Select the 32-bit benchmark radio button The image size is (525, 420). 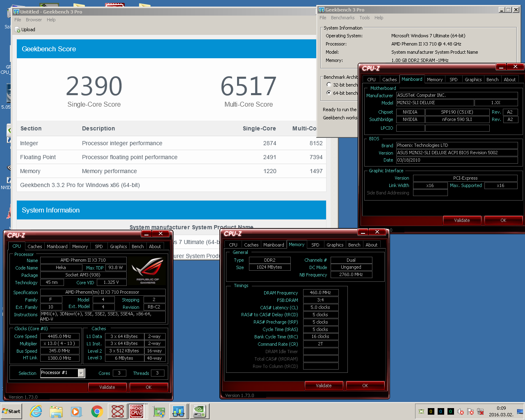[x=329, y=85]
